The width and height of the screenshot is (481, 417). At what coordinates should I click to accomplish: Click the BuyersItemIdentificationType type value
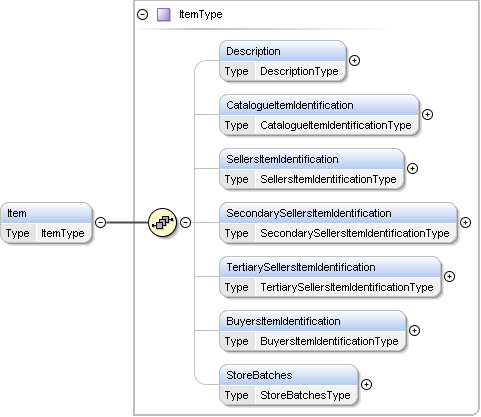click(x=329, y=341)
